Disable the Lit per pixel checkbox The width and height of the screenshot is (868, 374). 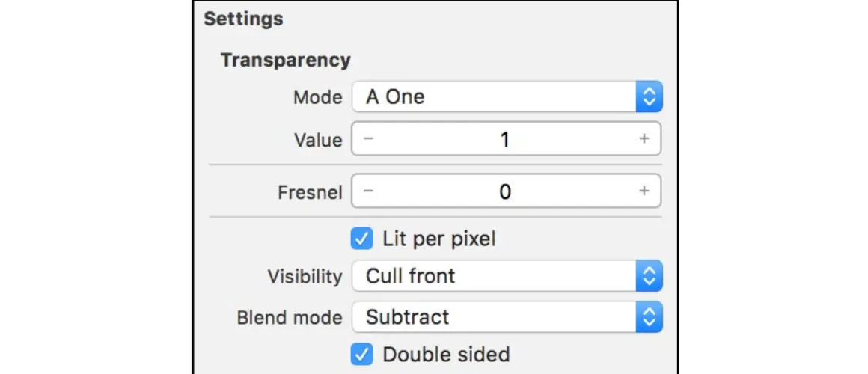pos(361,239)
